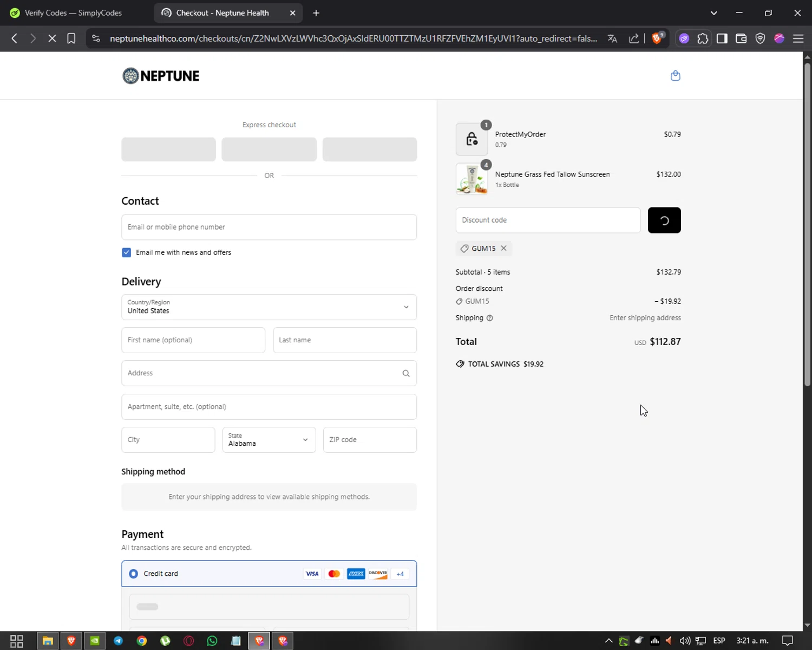This screenshot has height=650, width=812.
Task: Open WhatsApp from the taskbar
Action: pyautogui.click(x=212, y=641)
